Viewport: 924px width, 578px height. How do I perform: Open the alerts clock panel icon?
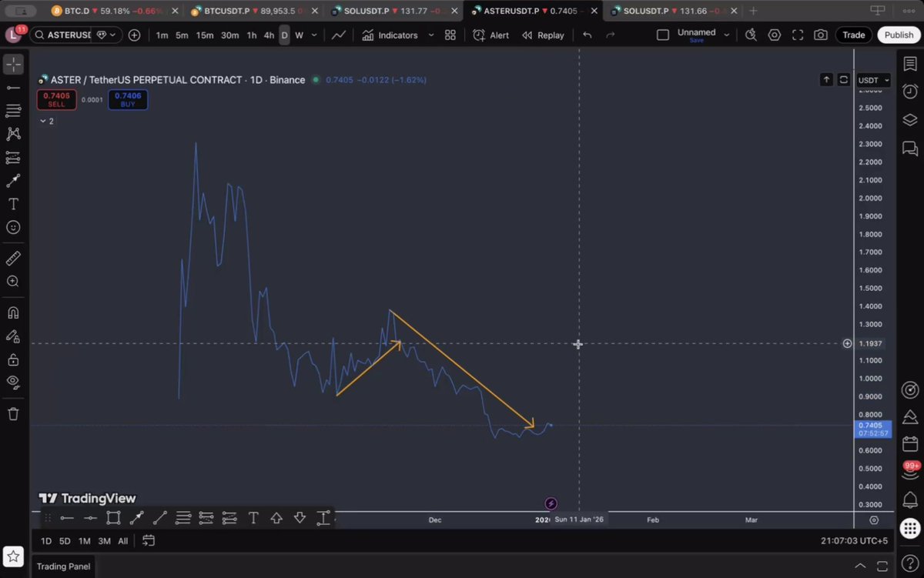(909, 91)
